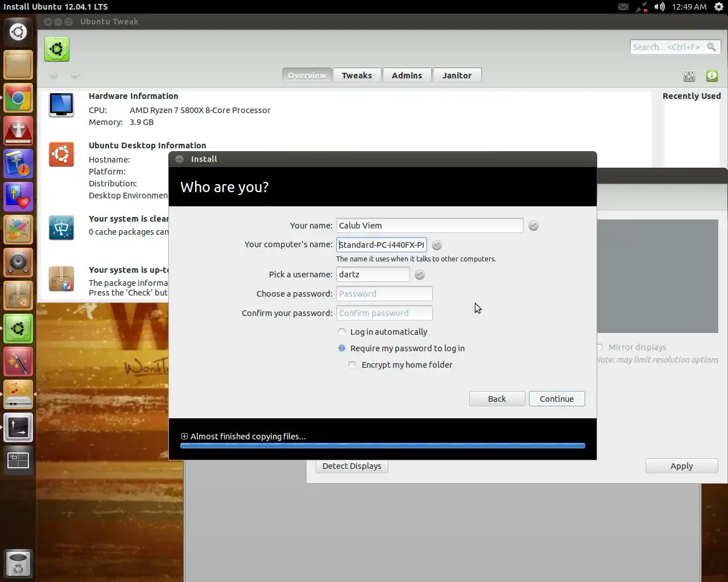
Task: Click the Choose a password field
Action: (384, 294)
